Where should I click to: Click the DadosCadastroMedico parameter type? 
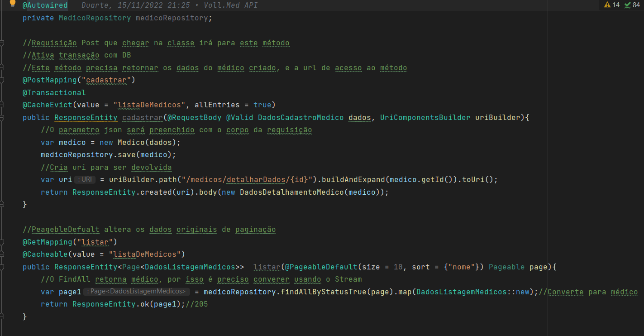[x=301, y=117]
